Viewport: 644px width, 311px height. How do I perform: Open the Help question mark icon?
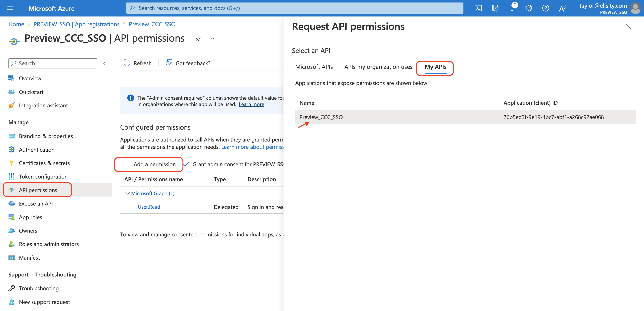click(x=545, y=8)
